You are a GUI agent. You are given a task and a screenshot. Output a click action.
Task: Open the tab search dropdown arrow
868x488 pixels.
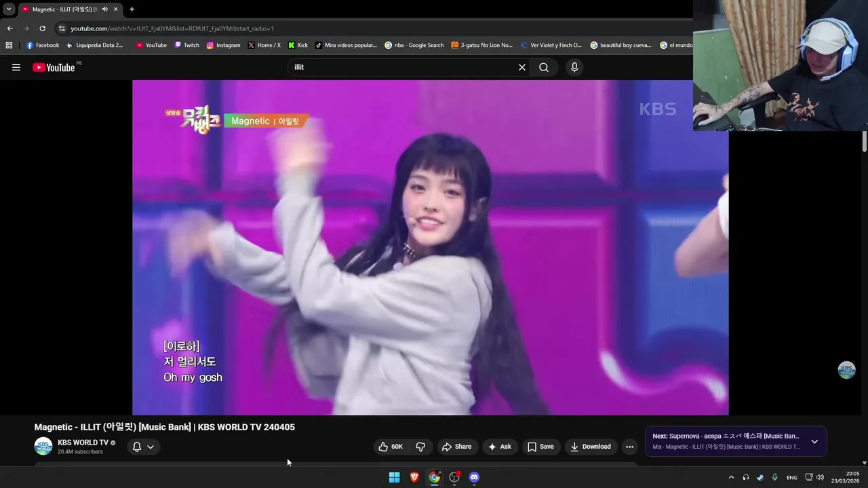pyautogui.click(x=9, y=9)
